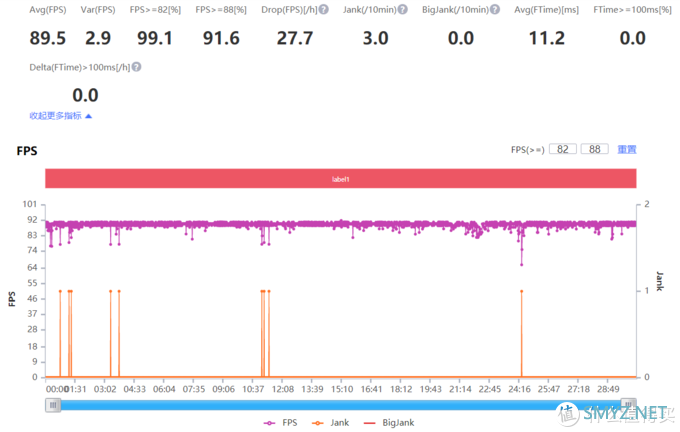680x432 pixels.
Task: Collapse the extra metrics link 收起更多指标
Action: pyautogui.click(x=60, y=116)
